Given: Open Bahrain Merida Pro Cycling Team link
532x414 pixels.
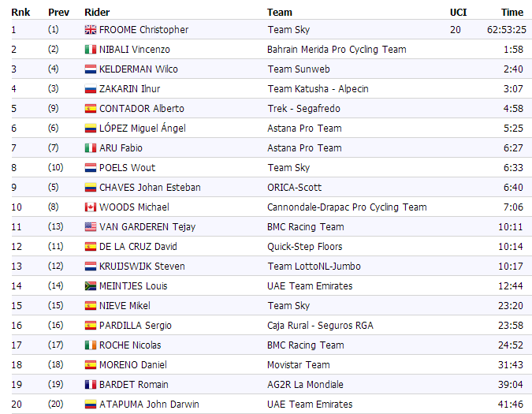Looking at the screenshot, I should click(x=337, y=50).
